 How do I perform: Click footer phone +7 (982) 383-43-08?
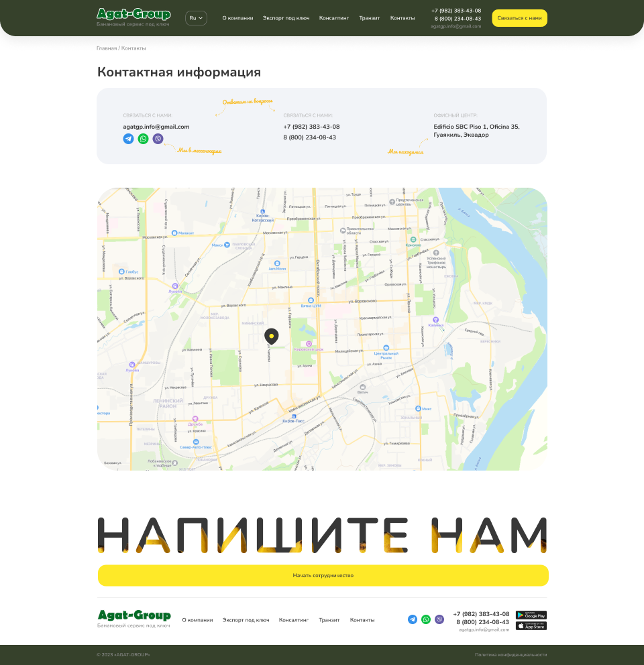(x=481, y=614)
